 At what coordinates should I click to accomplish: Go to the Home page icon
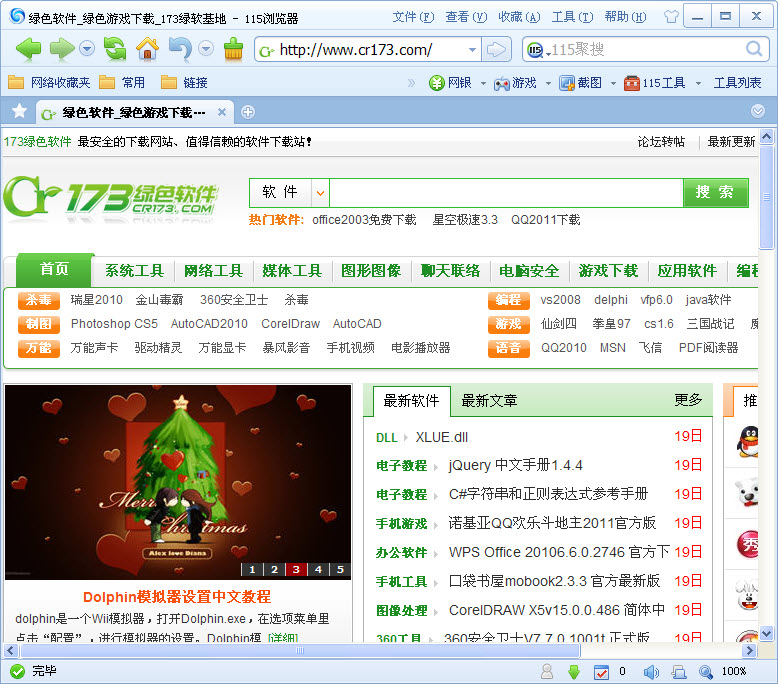click(147, 49)
